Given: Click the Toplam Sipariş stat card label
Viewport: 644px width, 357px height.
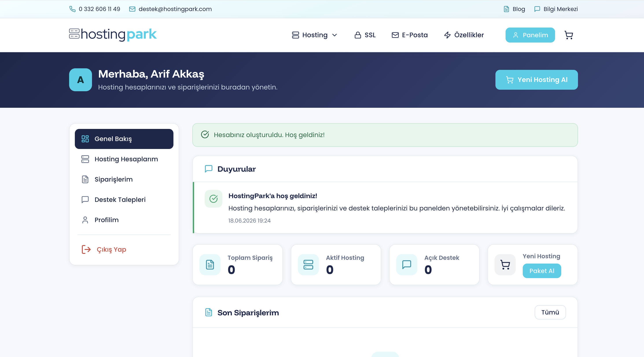Looking at the screenshot, I should [x=250, y=258].
